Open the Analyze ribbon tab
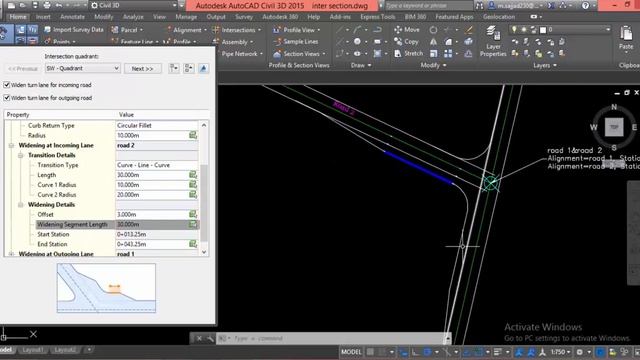The width and height of the screenshot is (640, 360). [133, 17]
